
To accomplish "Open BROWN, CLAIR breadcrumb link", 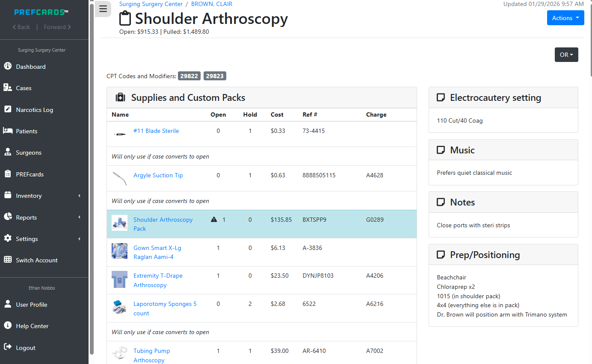I will pyautogui.click(x=212, y=4).
